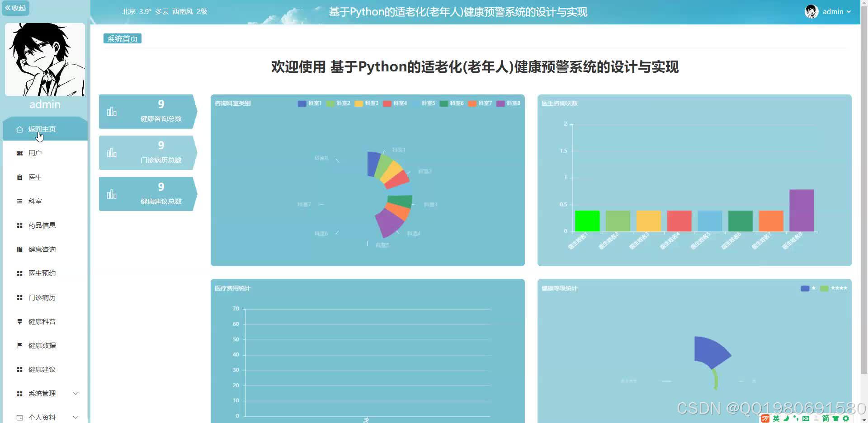Select the 系统首页 tab
This screenshot has height=423, width=868.
[122, 38]
